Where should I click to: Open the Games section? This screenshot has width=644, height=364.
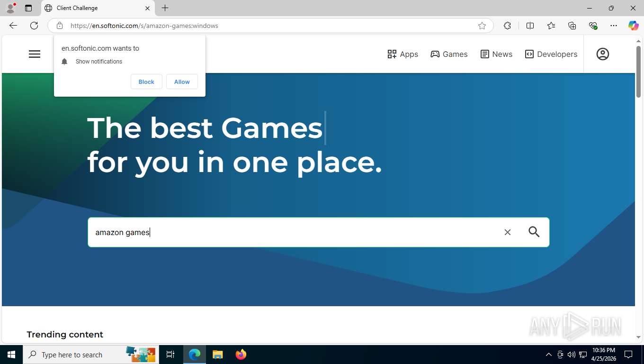point(449,54)
